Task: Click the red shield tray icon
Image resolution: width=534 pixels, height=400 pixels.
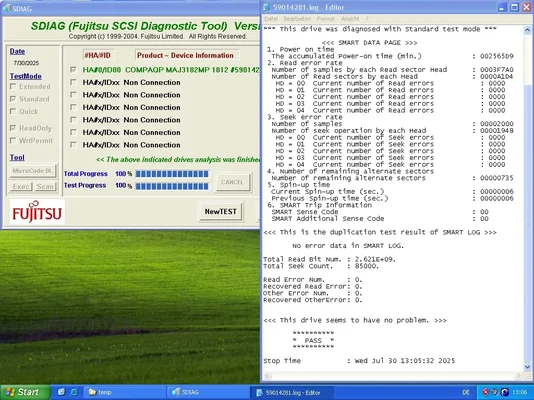Action: 486,392
